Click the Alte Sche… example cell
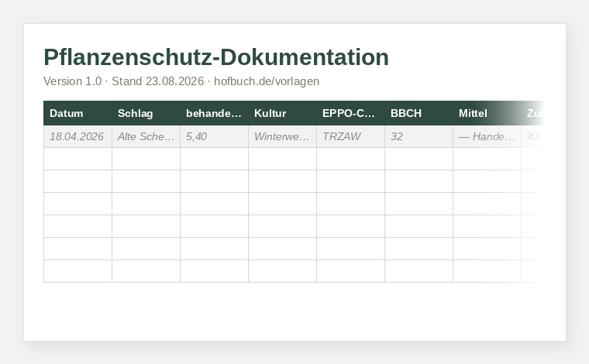Image resolution: width=589 pixels, height=364 pixels. coord(146,136)
